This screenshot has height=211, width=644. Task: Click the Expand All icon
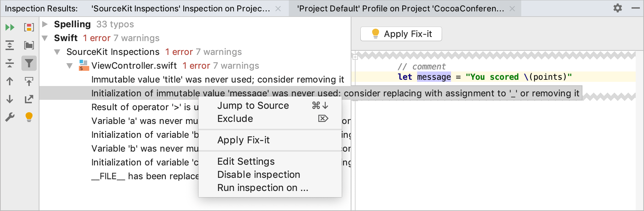10,45
